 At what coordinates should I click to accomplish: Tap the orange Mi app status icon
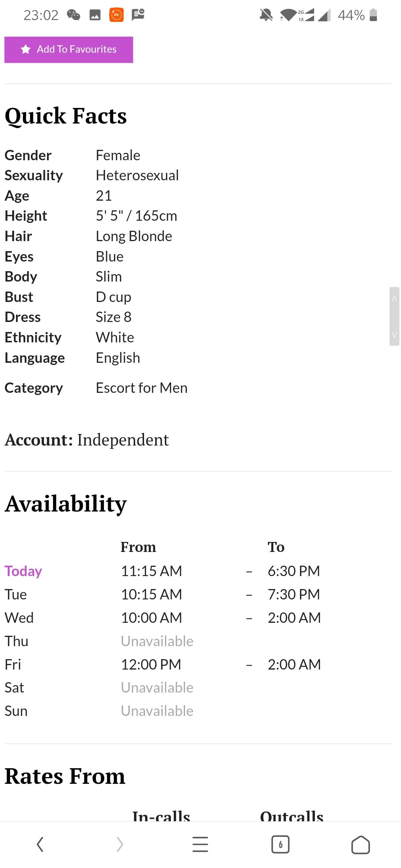click(116, 15)
